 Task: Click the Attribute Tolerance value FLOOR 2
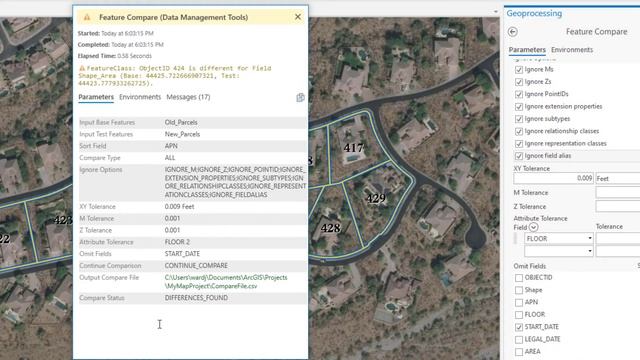(x=177, y=242)
